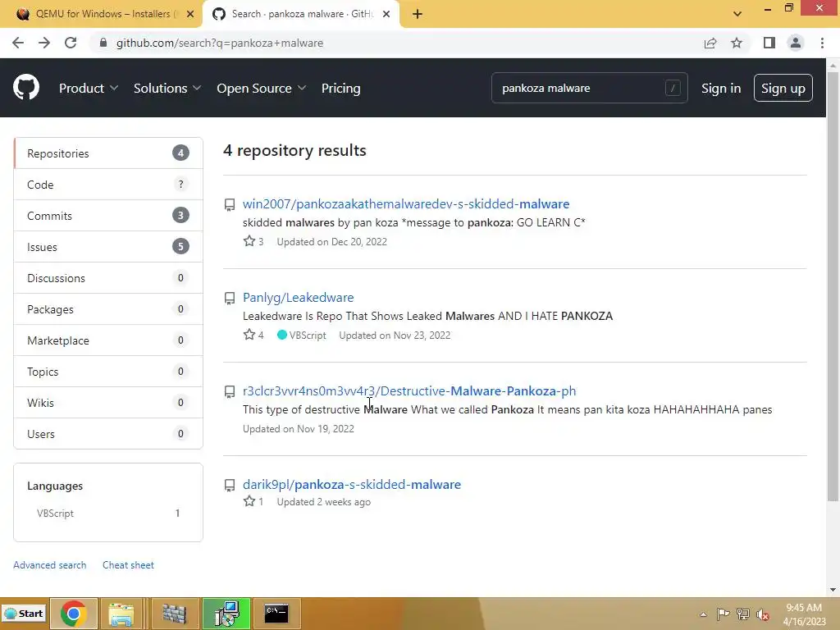Show hidden system tray icons
The height and width of the screenshot is (630, 840).
coord(703,614)
